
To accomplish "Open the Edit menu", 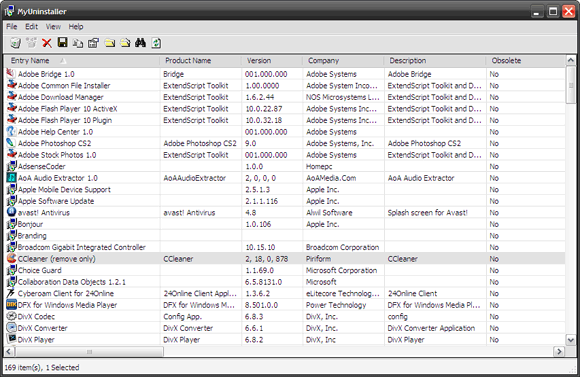I will (x=31, y=27).
